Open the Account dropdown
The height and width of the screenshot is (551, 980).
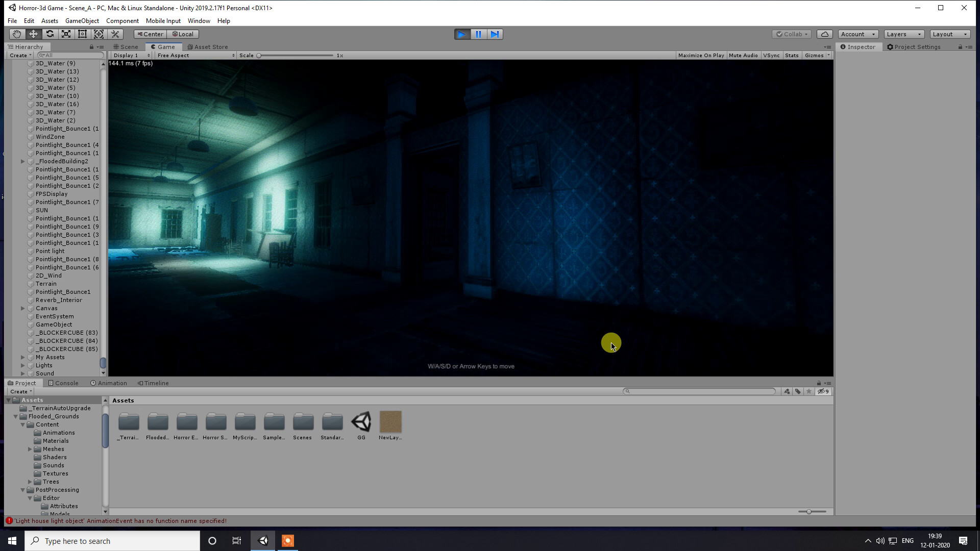[858, 34]
